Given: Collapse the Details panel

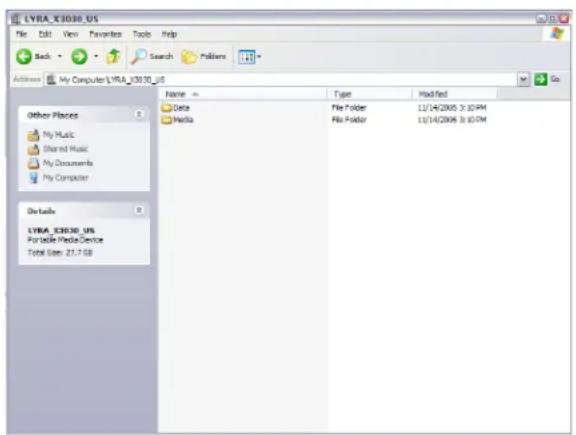Looking at the screenshot, I should (139, 210).
